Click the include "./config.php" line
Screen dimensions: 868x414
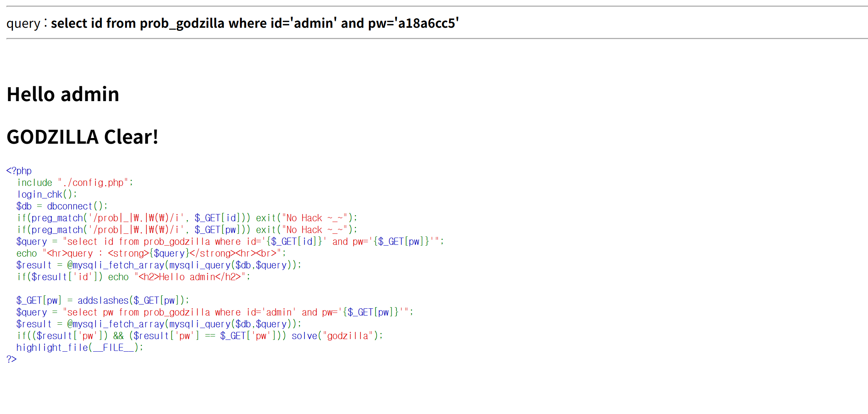tap(75, 182)
